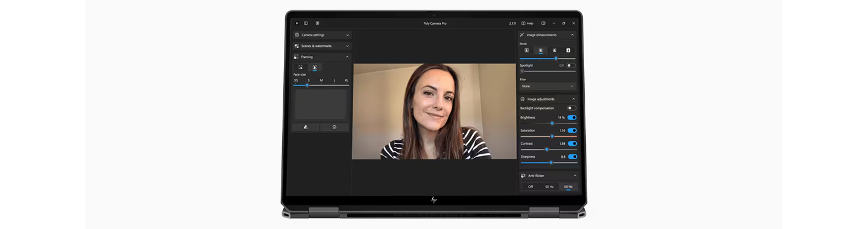Select the third Mode icon
The width and height of the screenshot is (868, 229).
tap(555, 50)
